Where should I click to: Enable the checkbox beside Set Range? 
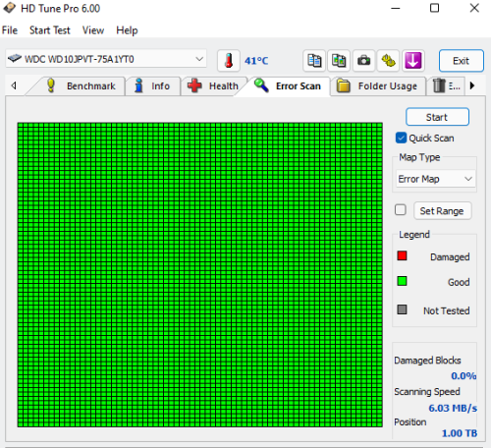(x=401, y=210)
